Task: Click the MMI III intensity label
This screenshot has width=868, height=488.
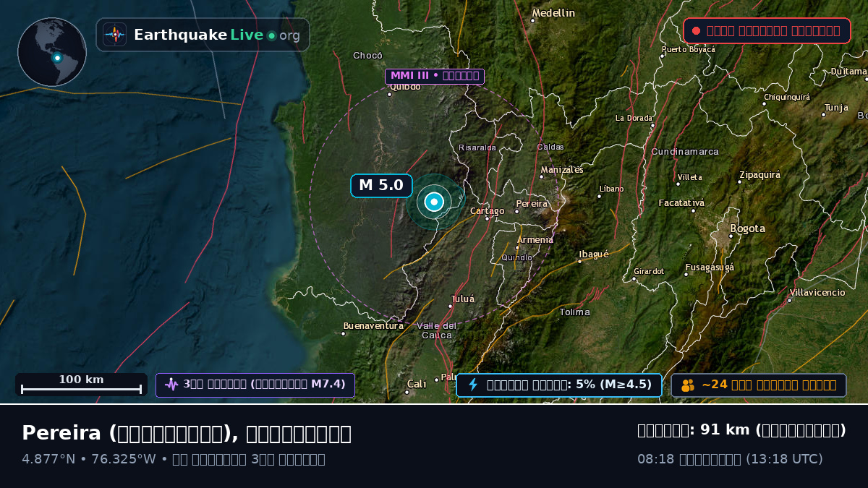Action: pos(435,76)
